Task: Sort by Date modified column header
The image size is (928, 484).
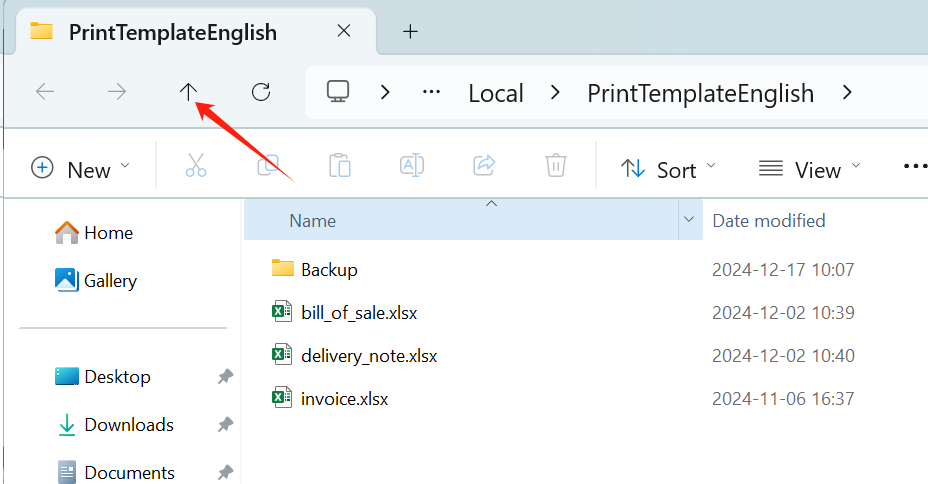Action: (x=769, y=221)
